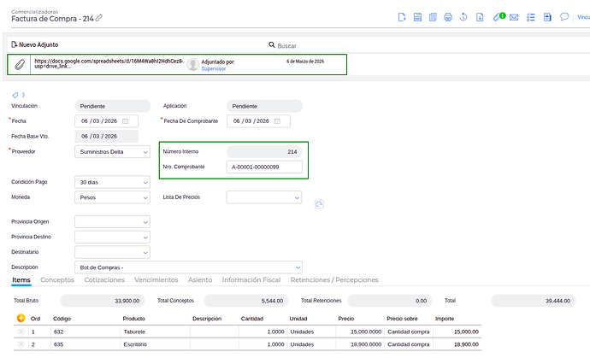
Task: Open the Información Fiscal tab
Action: pyautogui.click(x=251, y=279)
